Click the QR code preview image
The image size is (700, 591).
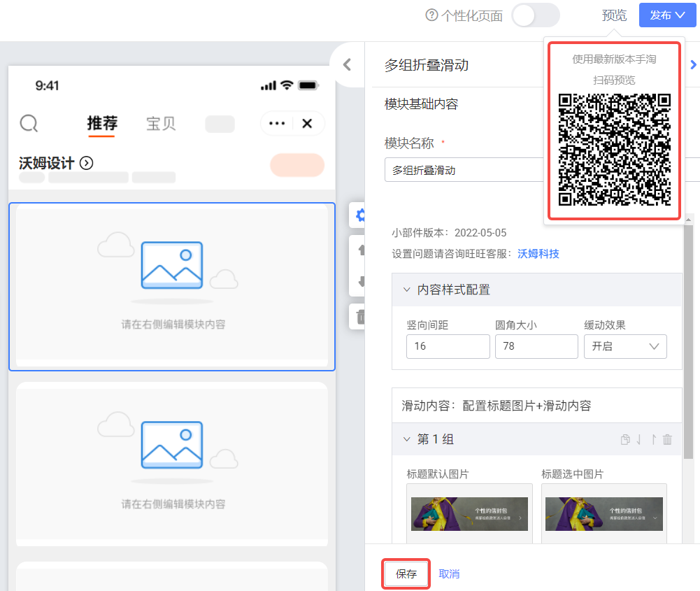tap(614, 150)
